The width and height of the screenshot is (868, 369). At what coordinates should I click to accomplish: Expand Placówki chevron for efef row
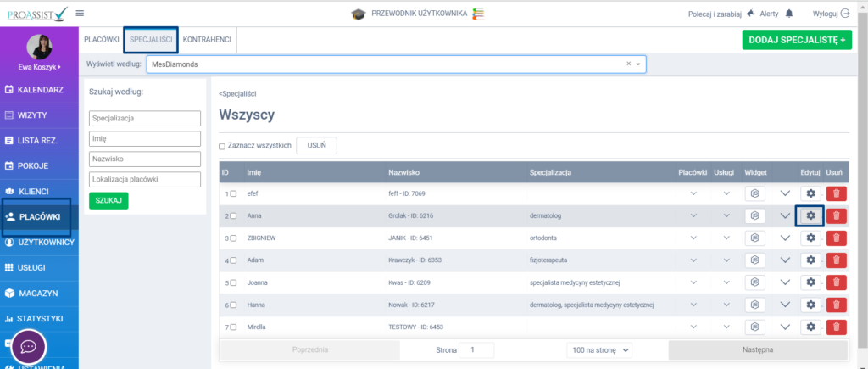694,194
